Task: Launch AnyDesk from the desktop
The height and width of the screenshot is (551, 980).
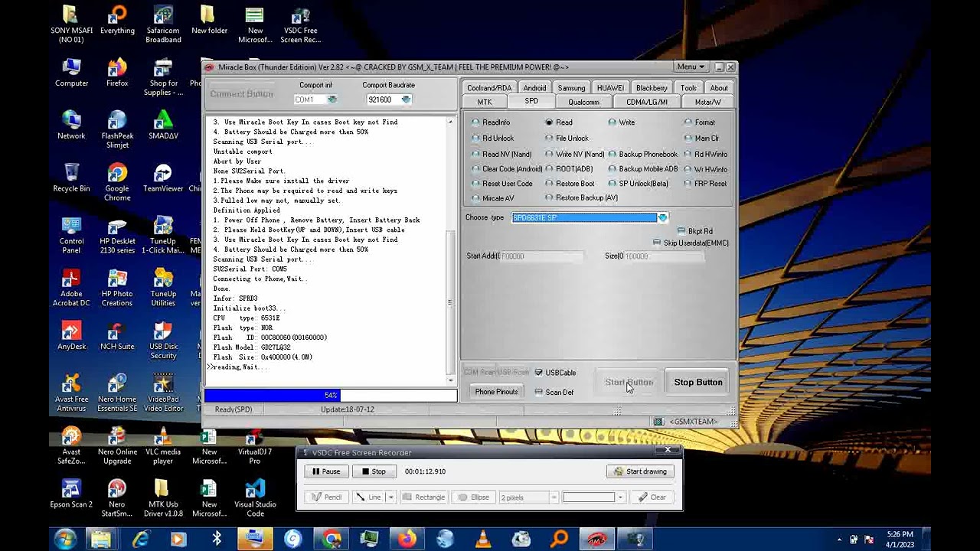Action: (x=71, y=337)
